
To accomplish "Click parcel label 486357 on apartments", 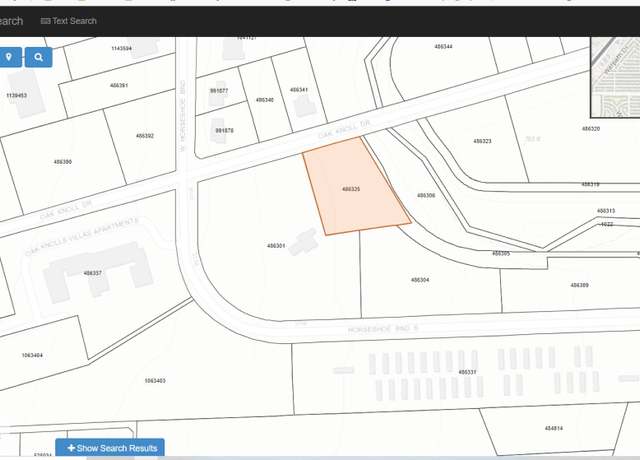I will click(x=93, y=273).
